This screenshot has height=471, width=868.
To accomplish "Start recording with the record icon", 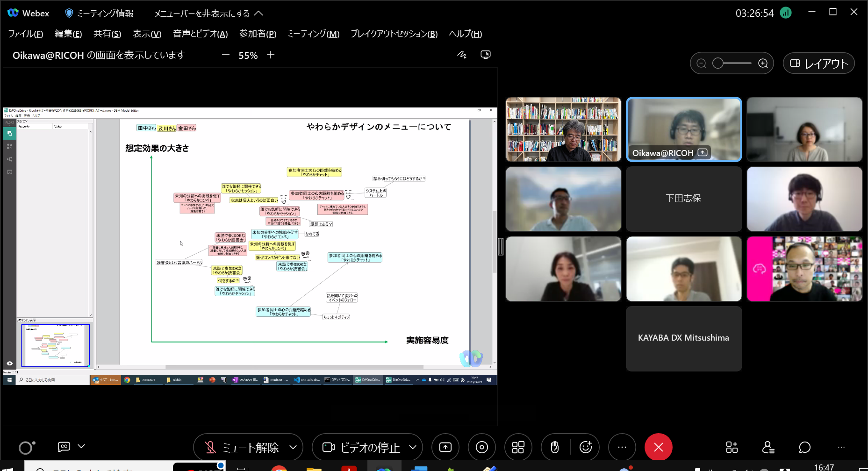I will [481, 447].
